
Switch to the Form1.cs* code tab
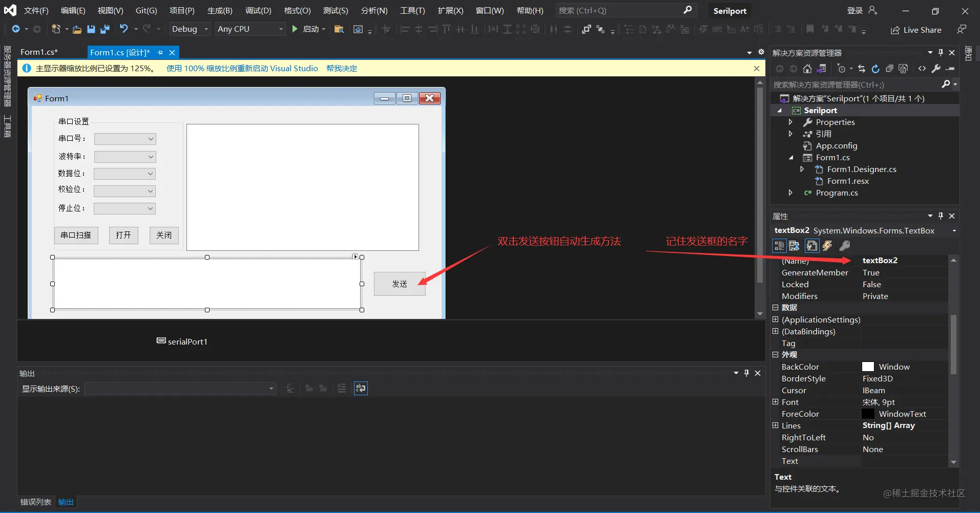(39, 52)
